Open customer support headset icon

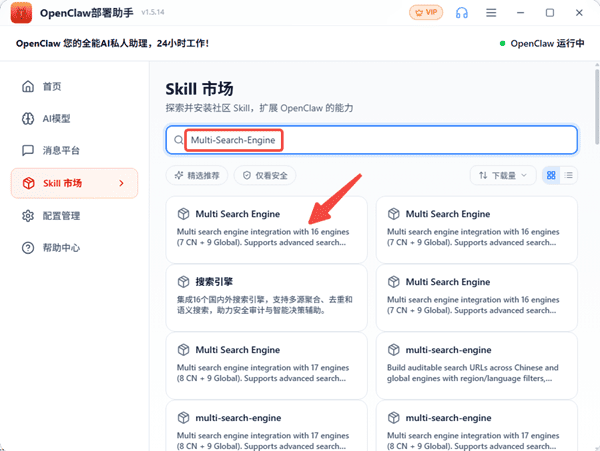click(461, 13)
